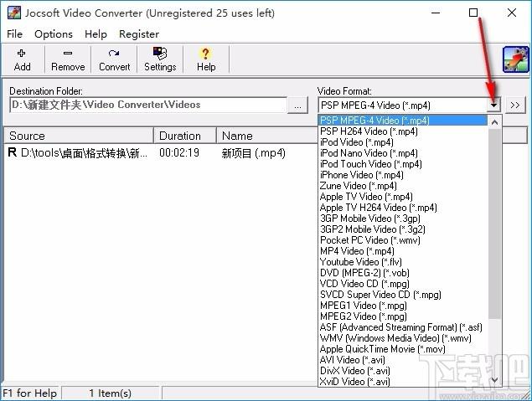Click the Remove toolbar button
Viewport: 532px width, 401px height.
(68, 60)
